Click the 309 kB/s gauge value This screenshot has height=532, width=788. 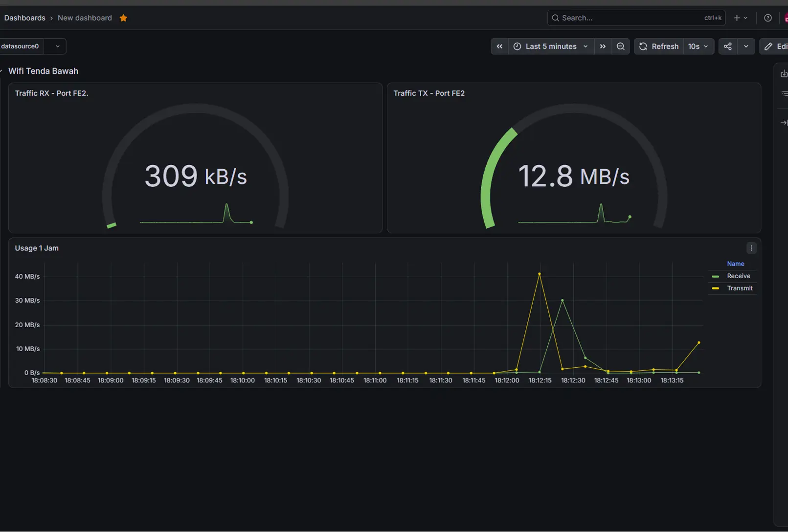pyautogui.click(x=196, y=176)
